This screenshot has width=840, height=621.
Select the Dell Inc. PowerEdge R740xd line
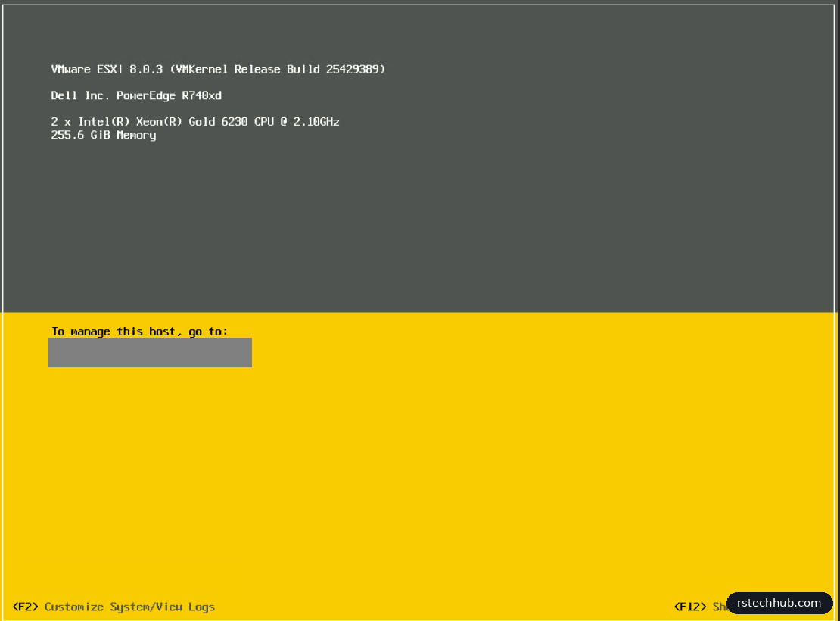tap(136, 95)
